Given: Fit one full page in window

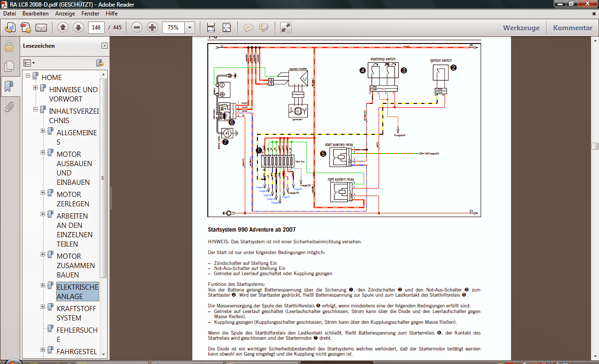Looking at the screenshot, I should (226, 28).
